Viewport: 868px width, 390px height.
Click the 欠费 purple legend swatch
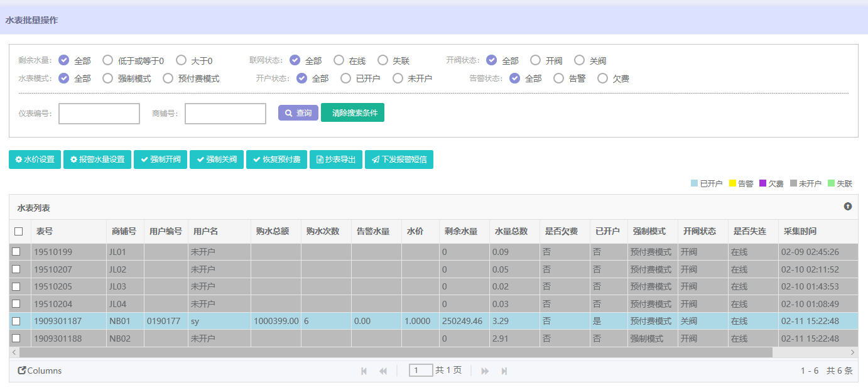(763, 183)
